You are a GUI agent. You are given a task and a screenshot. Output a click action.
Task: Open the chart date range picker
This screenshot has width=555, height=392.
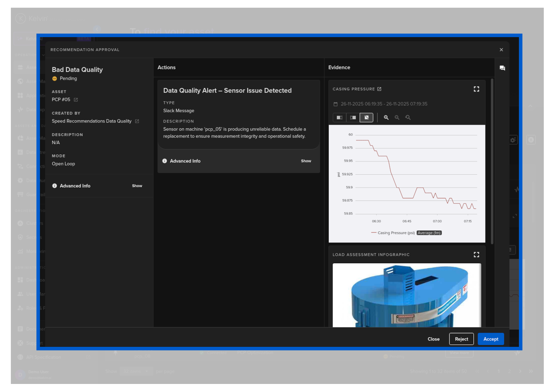click(x=384, y=104)
